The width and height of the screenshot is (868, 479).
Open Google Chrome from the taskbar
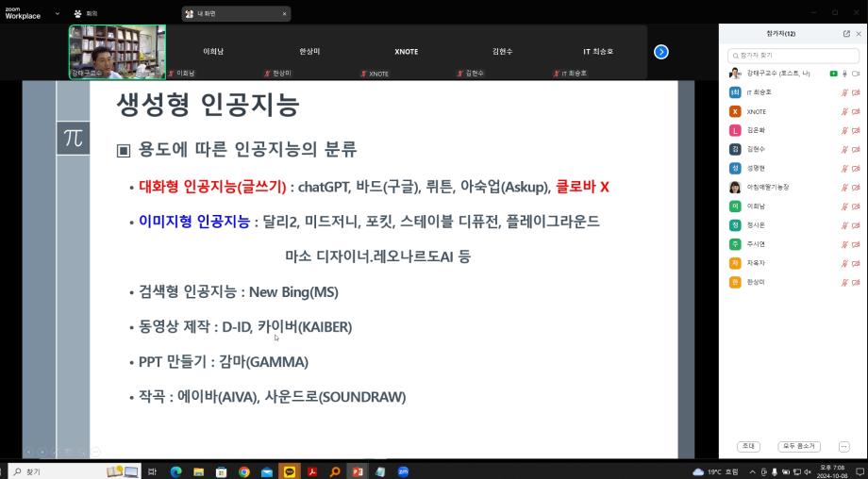click(243, 471)
